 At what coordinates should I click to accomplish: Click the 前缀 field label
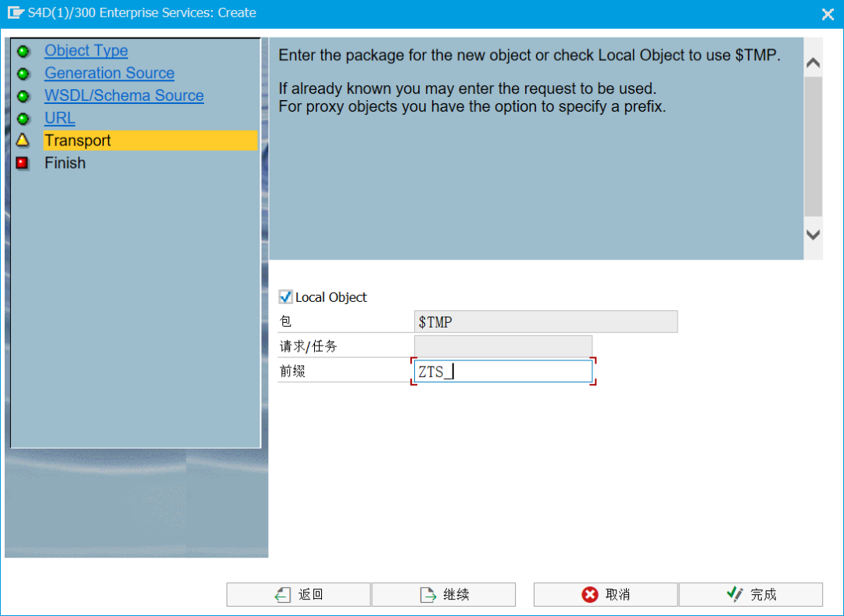[292, 371]
